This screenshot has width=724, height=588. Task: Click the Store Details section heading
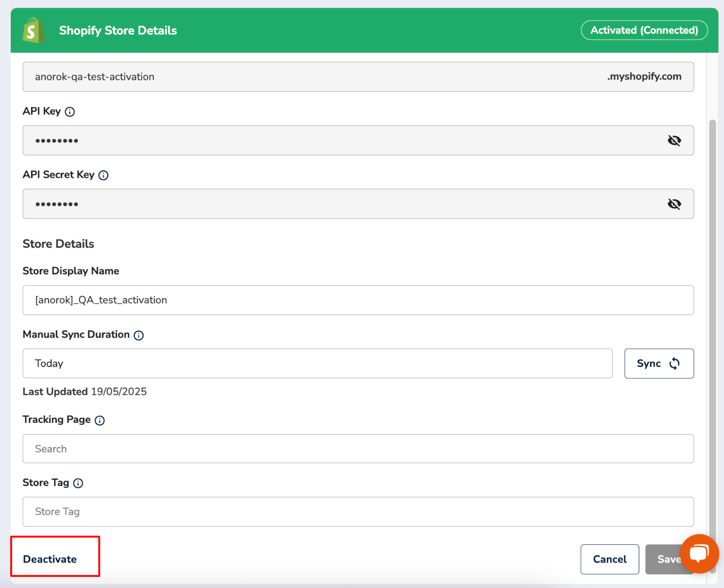pyautogui.click(x=58, y=244)
